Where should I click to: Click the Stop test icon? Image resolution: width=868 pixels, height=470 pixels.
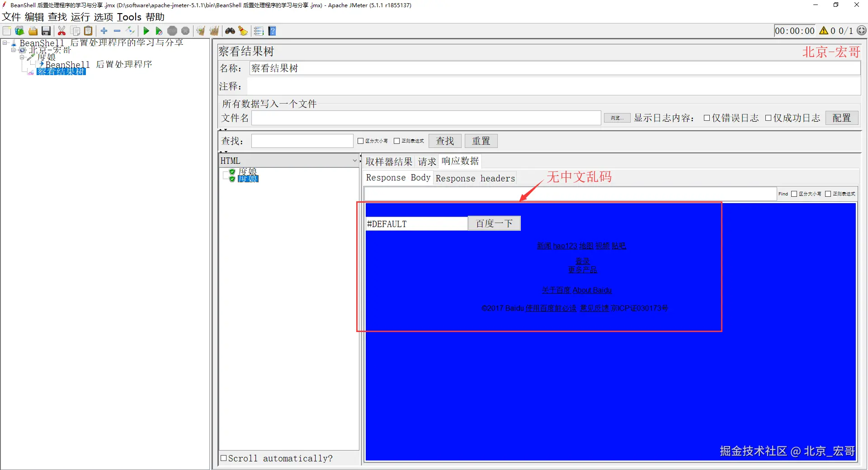click(172, 31)
